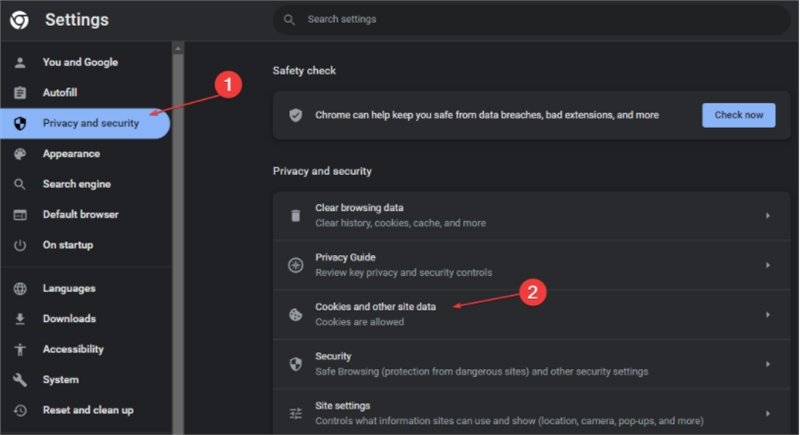Click the System wrench icon
800x435 pixels.
pyautogui.click(x=20, y=380)
